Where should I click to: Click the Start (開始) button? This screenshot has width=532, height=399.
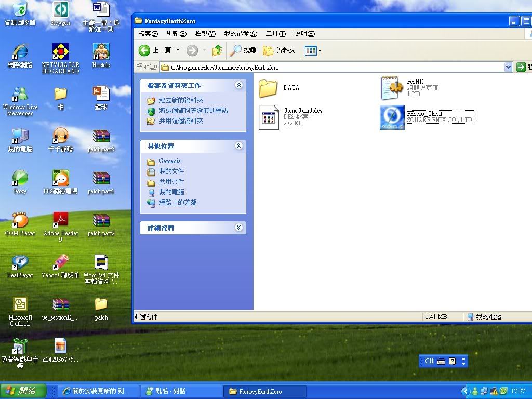[x=23, y=391]
